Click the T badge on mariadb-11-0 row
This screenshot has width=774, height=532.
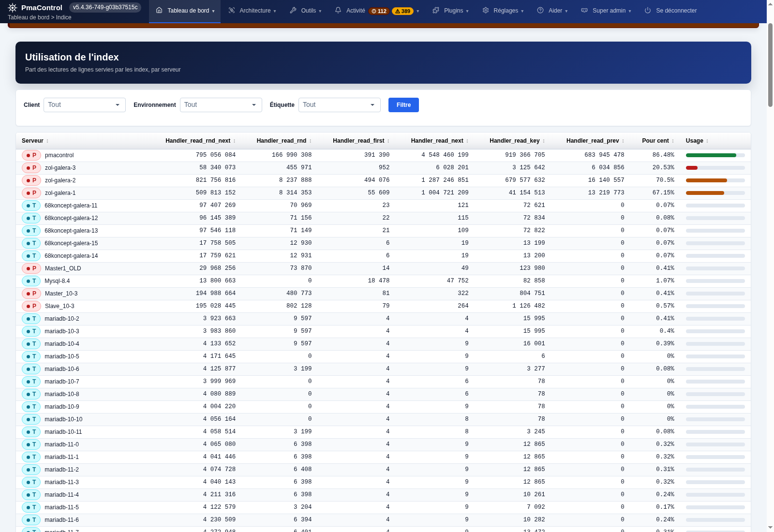click(31, 444)
